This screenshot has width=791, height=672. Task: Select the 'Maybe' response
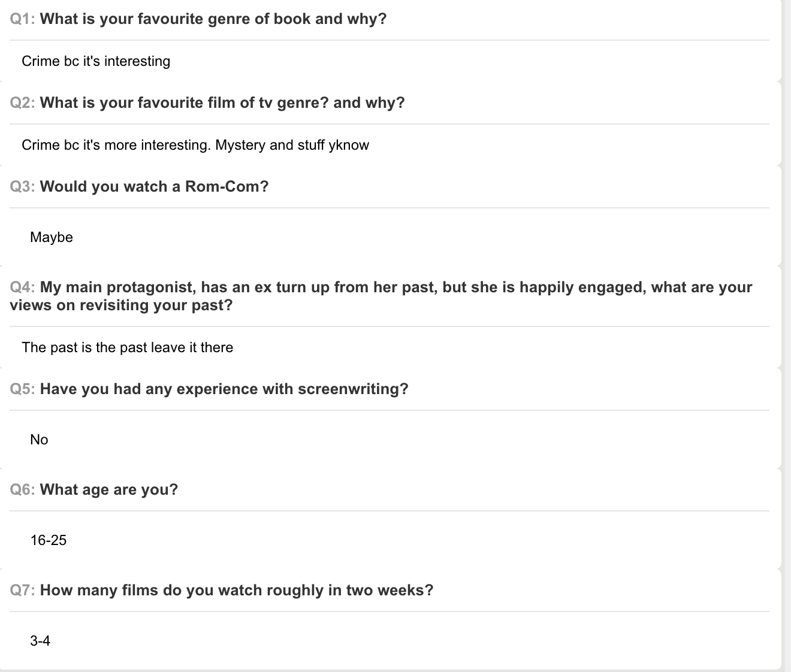click(52, 237)
